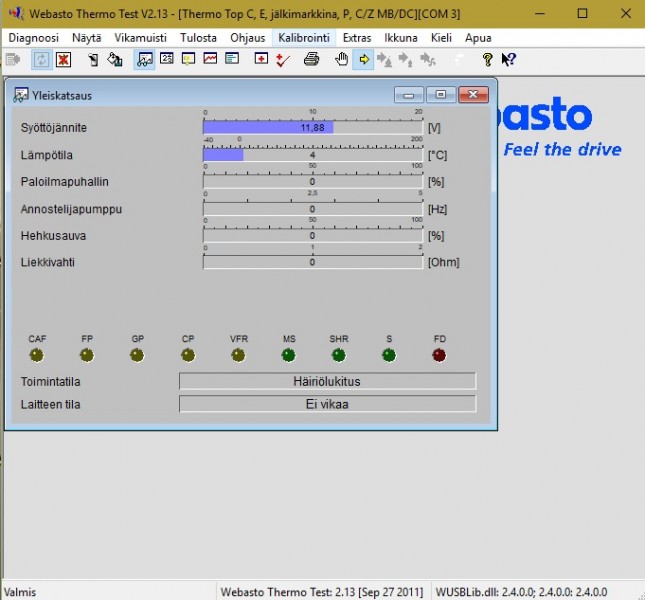This screenshot has width=645, height=600.
Task: Click the red X stop icon
Action: pos(63,60)
